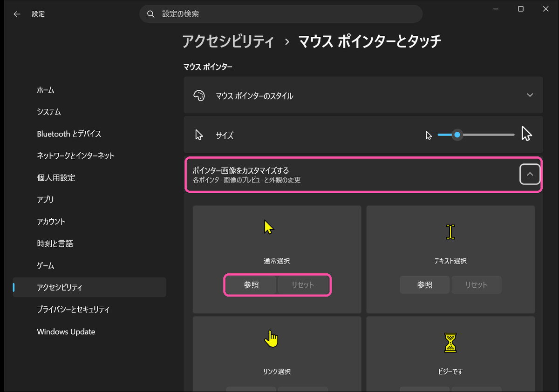Click the yellow I-beam preview for テキスト選択
The image size is (559, 392).
[450, 231]
